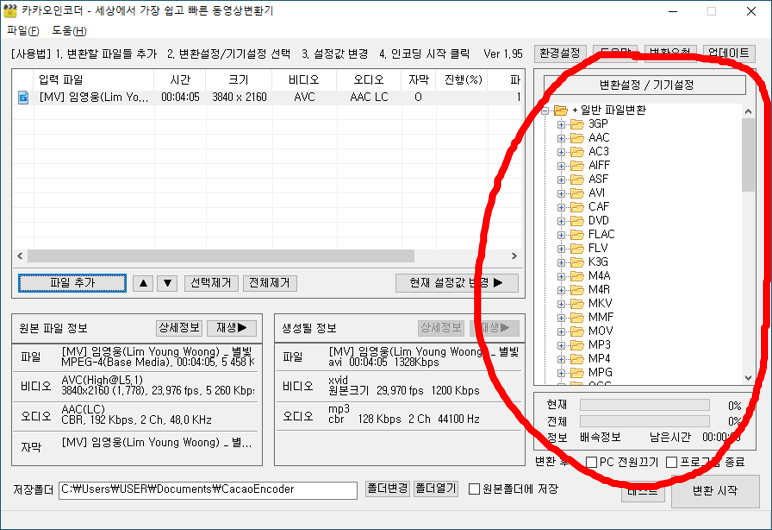The image size is (772, 530).
Task: Click the open folder icon of 일반 파일변환
Action: coord(561,110)
